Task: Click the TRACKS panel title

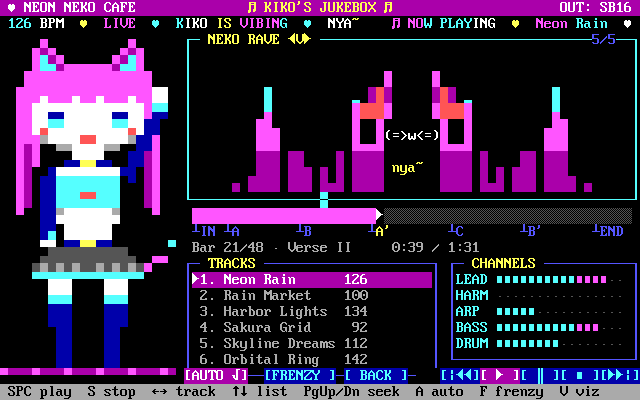Action: pos(232,263)
